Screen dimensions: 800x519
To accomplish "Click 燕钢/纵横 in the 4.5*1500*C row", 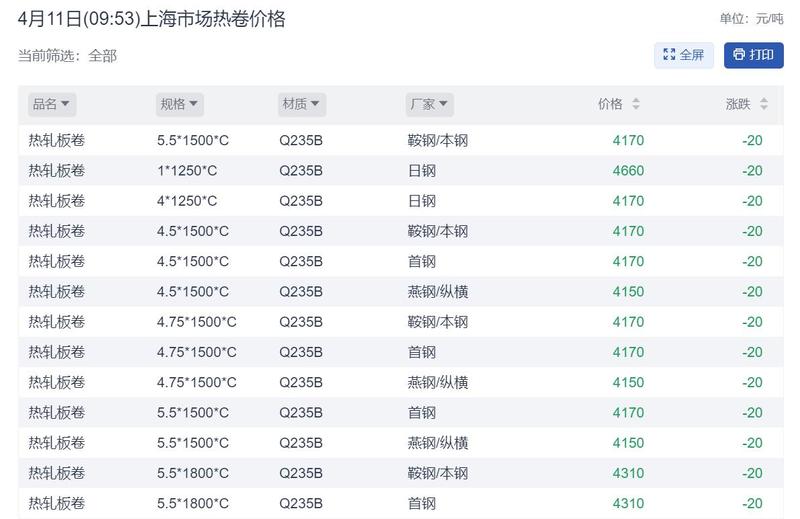I will pos(437,291).
